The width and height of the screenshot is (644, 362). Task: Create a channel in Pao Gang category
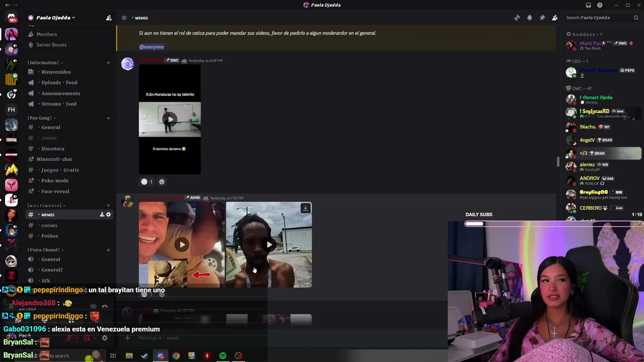(x=108, y=118)
